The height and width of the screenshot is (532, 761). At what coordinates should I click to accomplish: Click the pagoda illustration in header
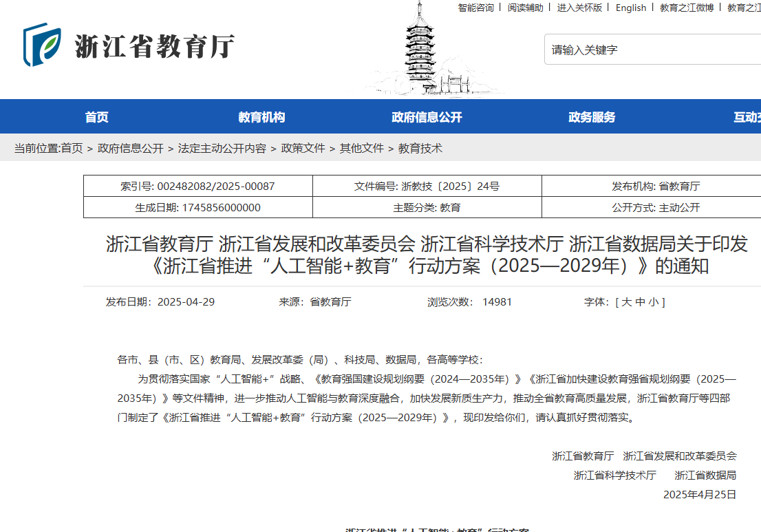coord(421,52)
